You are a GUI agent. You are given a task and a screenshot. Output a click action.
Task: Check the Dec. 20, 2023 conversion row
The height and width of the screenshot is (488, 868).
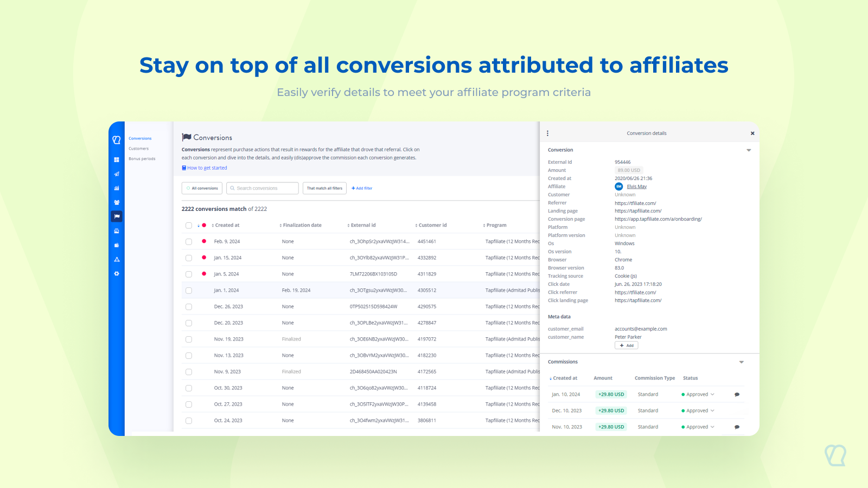click(189, 323)
